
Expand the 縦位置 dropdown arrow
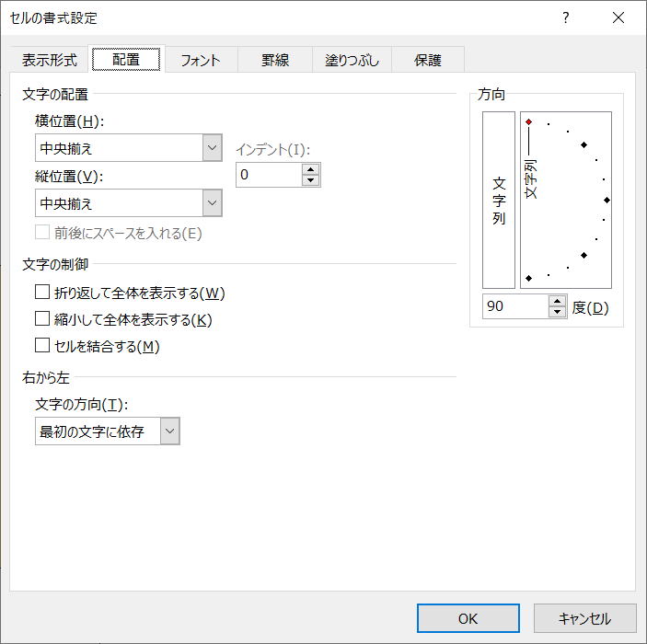click(212, 203)
